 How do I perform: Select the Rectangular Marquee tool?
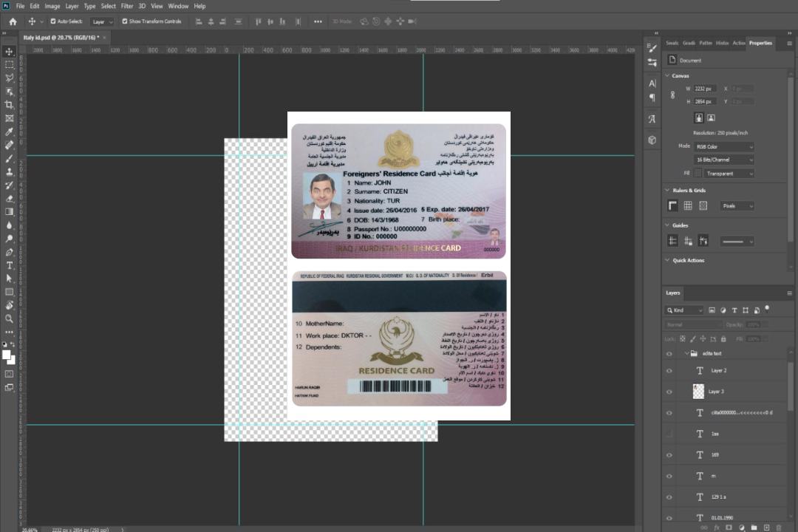9,65
